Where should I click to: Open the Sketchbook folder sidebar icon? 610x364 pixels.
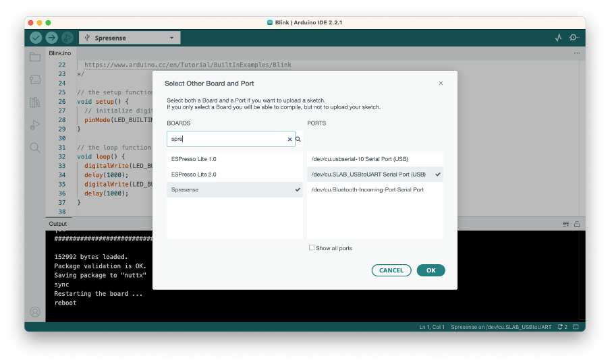(35, 57)
